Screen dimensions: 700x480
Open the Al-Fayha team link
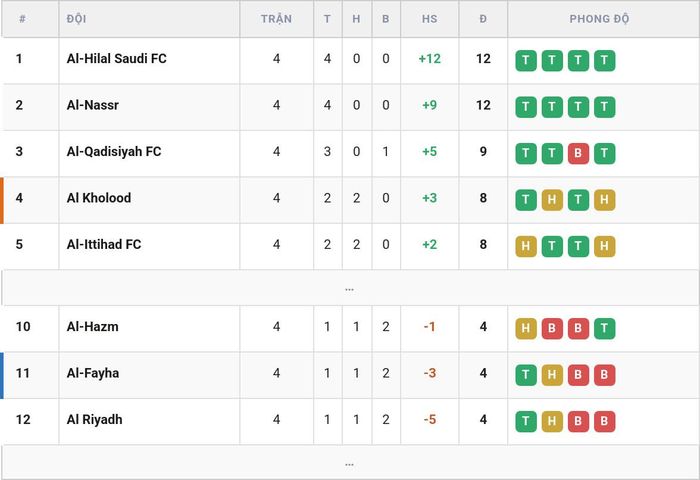coord(93,373)
